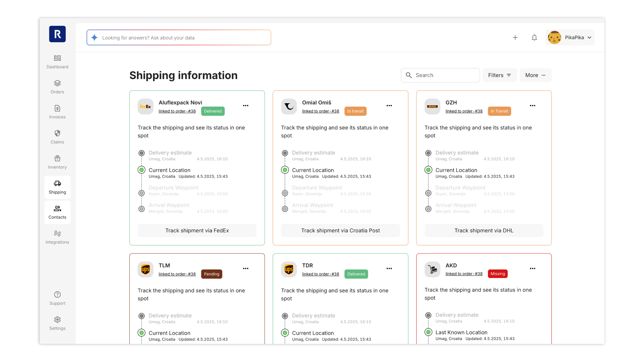Click In Transit badge on GZH
Viewport: 644px width, 362px height.
pos(499,111)
